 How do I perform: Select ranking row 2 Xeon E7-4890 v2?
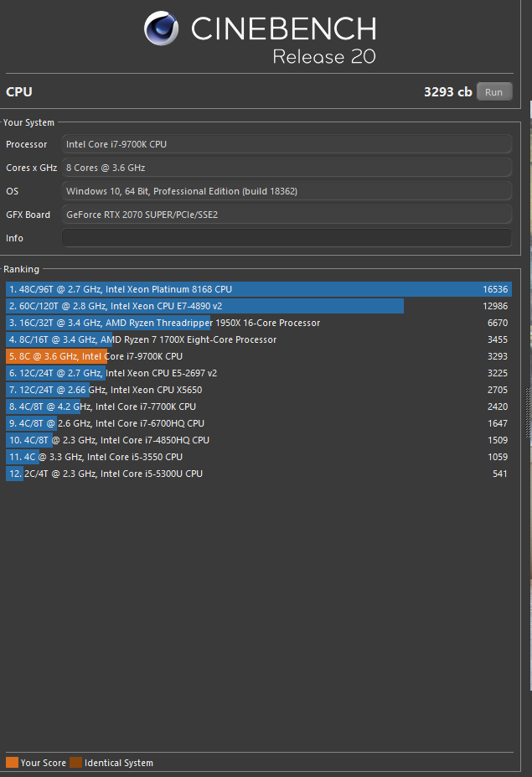click(259, 306)
